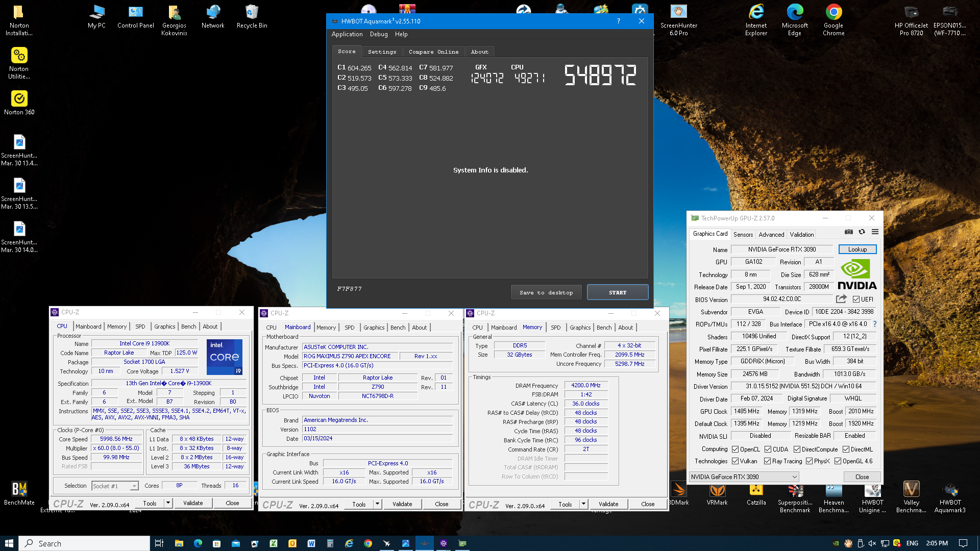This screenshot has width=980, height=551.
Task: Click Validate in the leftmost CPU-Z window
Action: [193, 503]
